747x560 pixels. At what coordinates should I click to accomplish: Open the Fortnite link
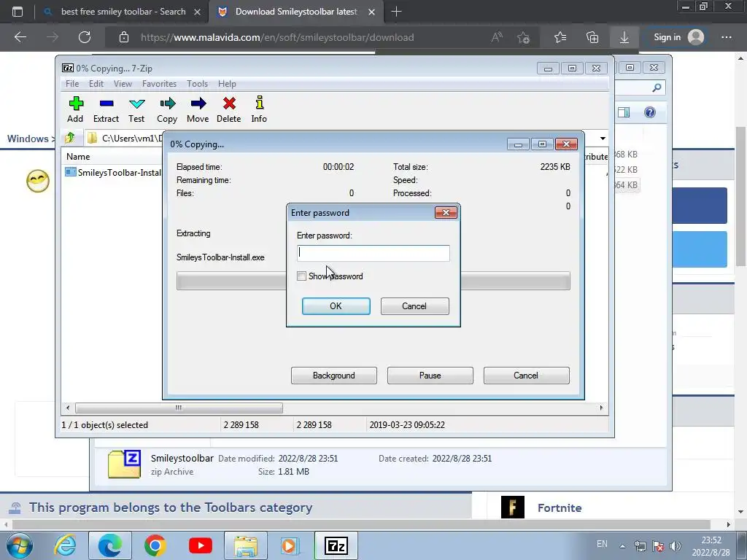click(x=560, y=508)
